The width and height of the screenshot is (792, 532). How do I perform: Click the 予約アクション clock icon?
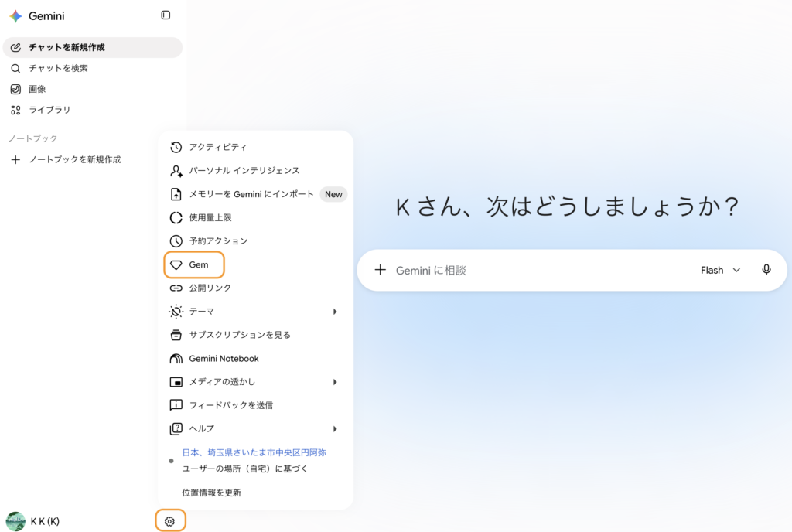(176, 241)
